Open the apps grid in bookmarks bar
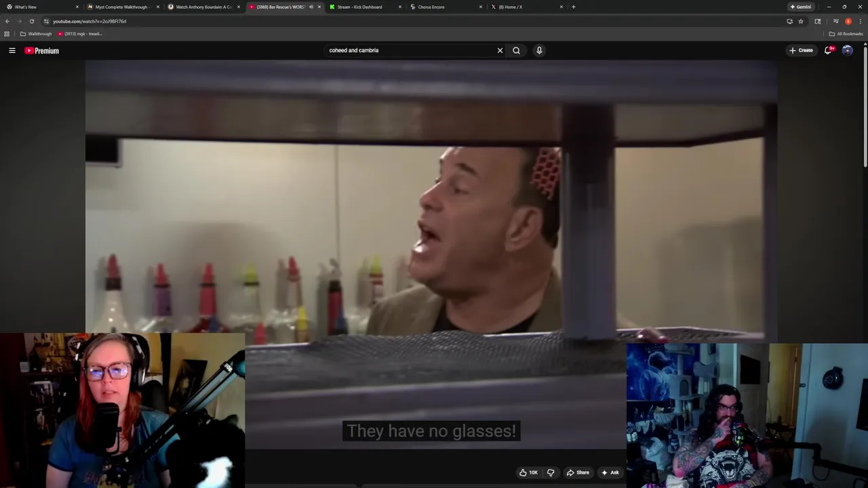 point(7,34)
